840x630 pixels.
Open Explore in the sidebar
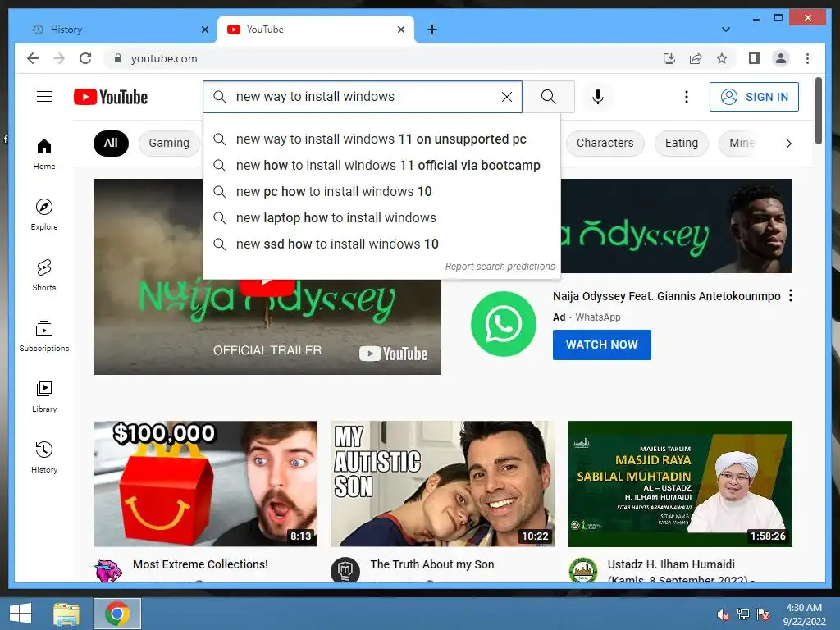coord(44,214)
